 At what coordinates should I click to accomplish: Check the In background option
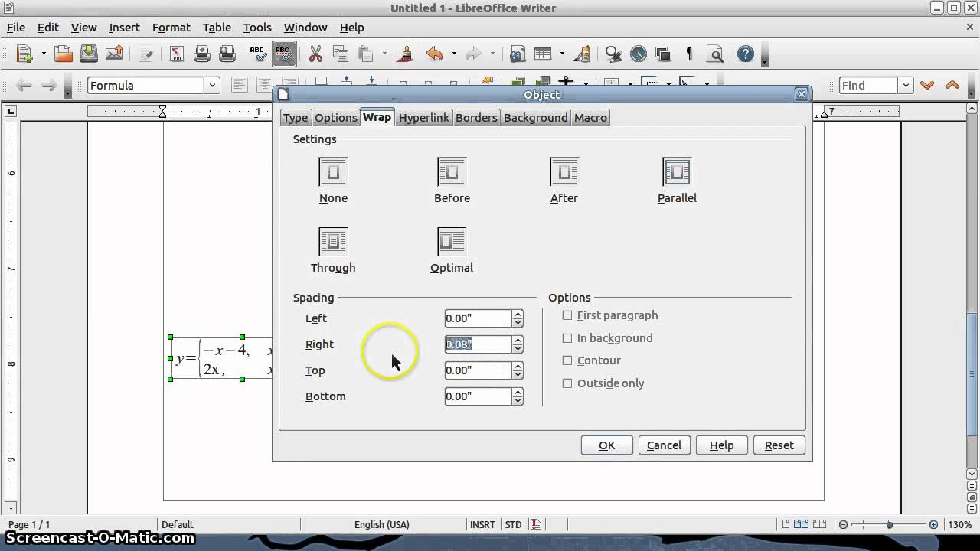pyautogui.click(x=567, y=338)
